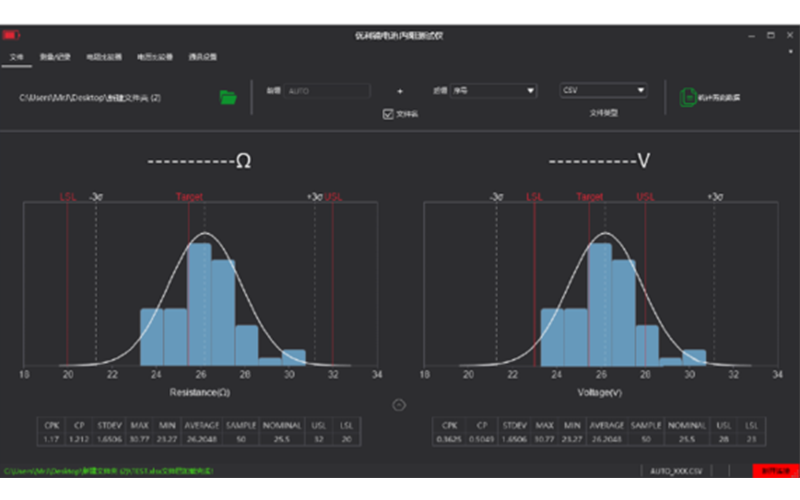800x500 pixels.
Task: Collapse panel using circular chevron between tables
Action: click(399, 405)
